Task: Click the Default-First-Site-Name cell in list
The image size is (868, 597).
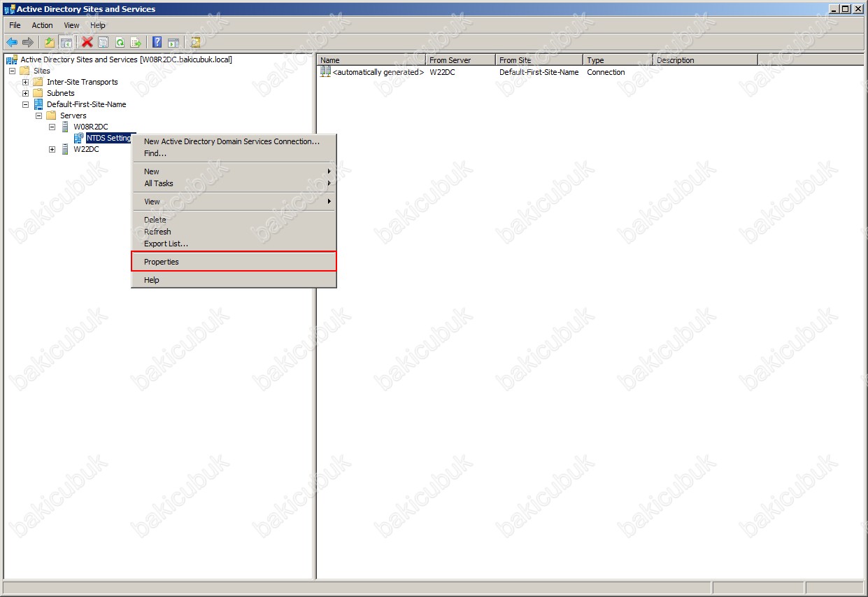Action: [539, 72]
